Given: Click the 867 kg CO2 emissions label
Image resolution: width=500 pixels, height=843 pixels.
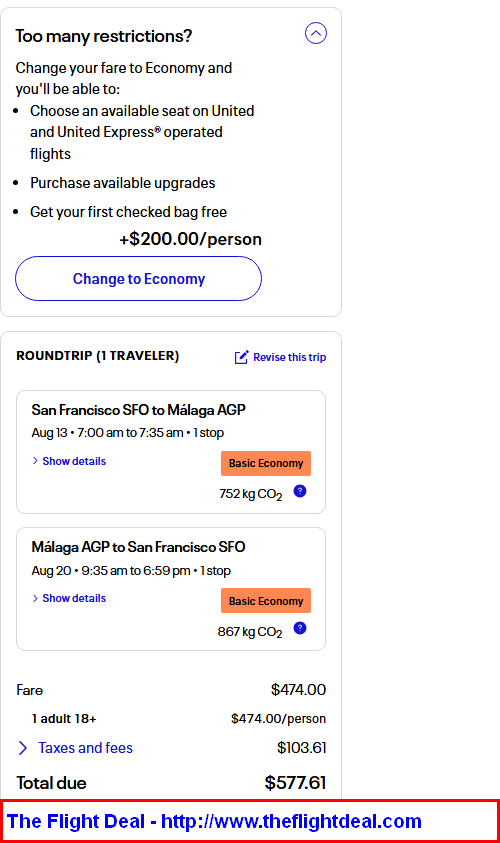Looking at the screenshot, I should [250, 632].
